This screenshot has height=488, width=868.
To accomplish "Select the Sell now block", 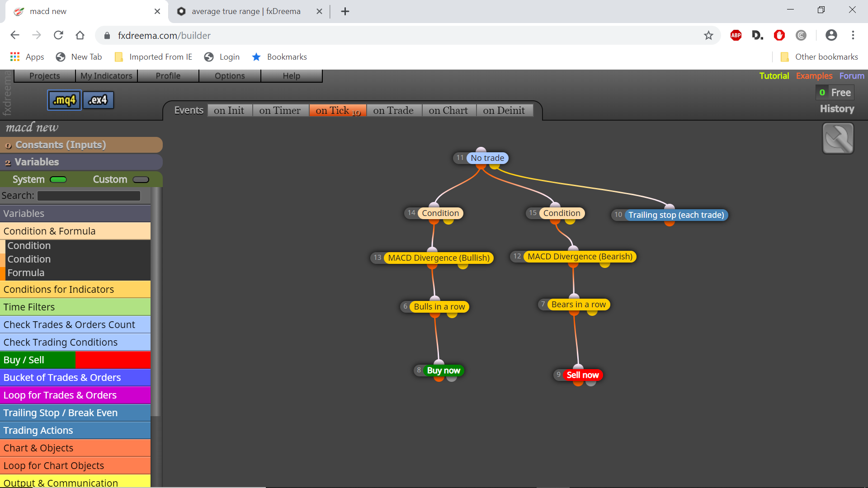I will point(583,375).
